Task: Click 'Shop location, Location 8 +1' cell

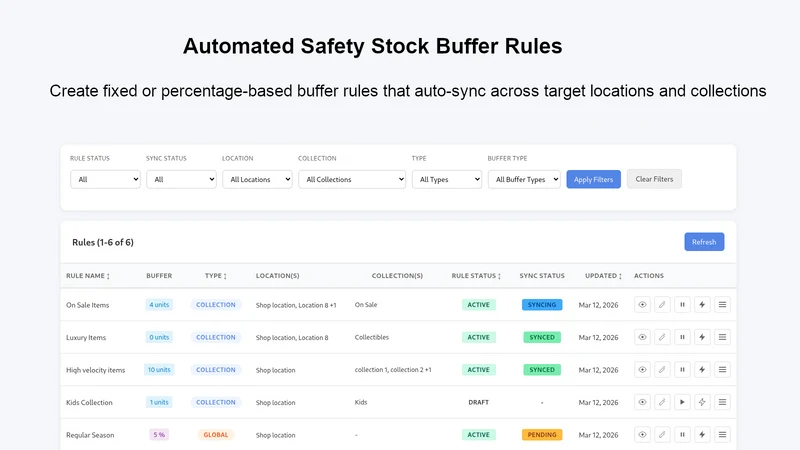Action: [296, 305]
